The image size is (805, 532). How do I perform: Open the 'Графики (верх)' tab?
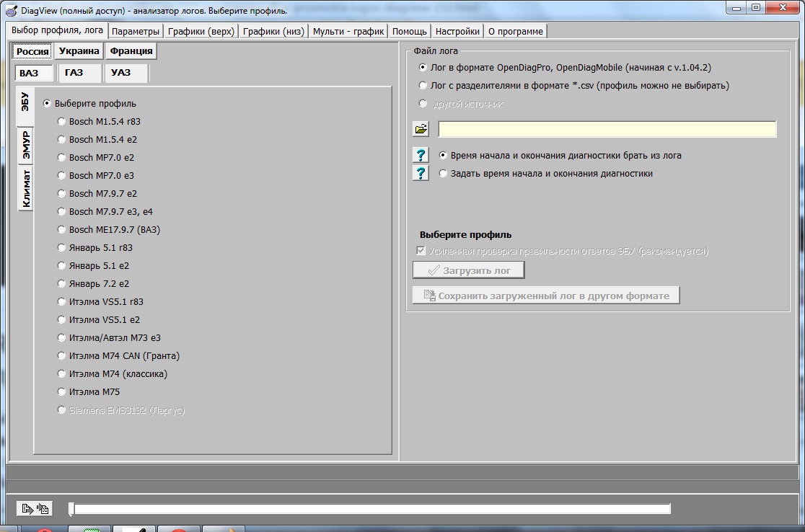tap(201, 31)
